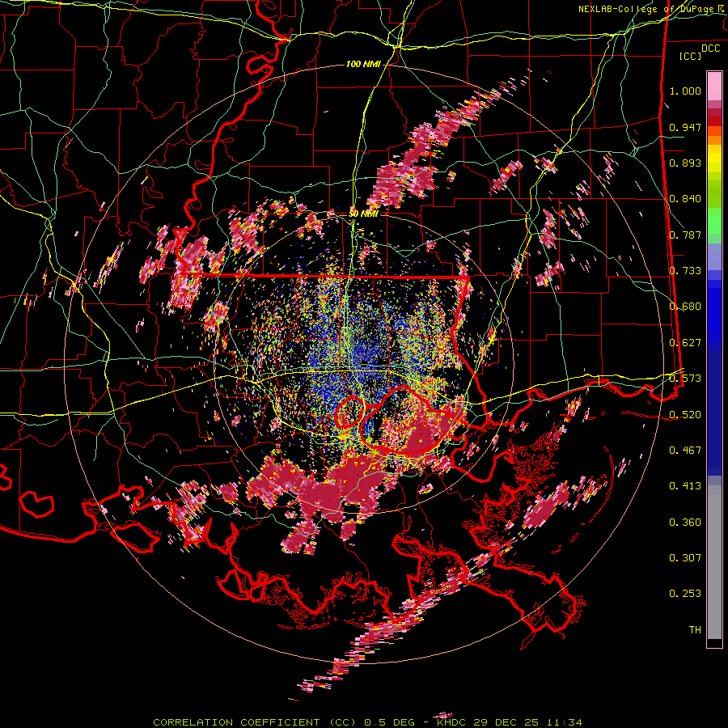728x728 pixels.
Task: Click the 0.360 legend value
Action: pos(685,523)
